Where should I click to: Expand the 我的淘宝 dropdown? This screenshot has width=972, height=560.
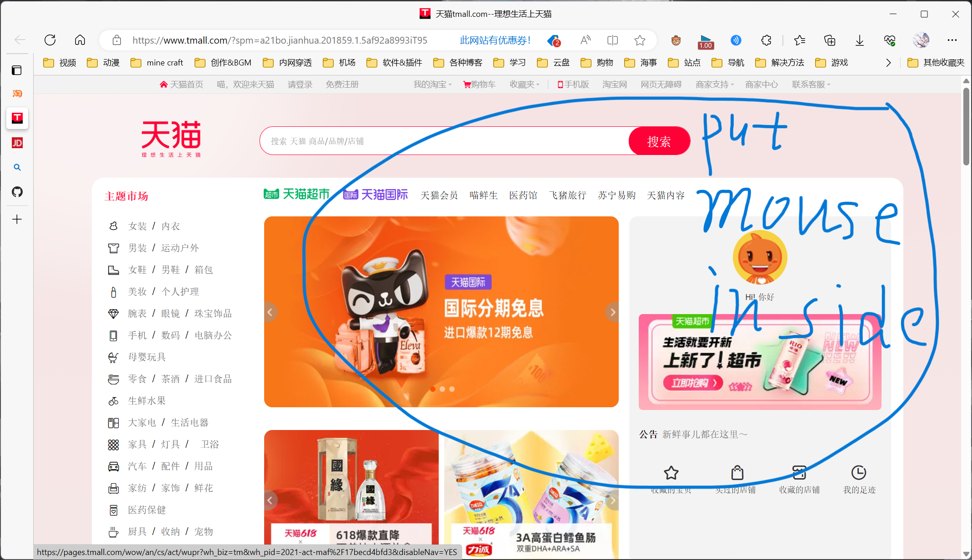(432, 85)
